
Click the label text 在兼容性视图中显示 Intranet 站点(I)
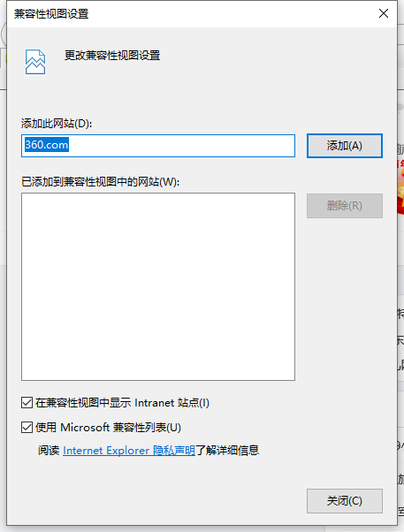click(122, 403)
